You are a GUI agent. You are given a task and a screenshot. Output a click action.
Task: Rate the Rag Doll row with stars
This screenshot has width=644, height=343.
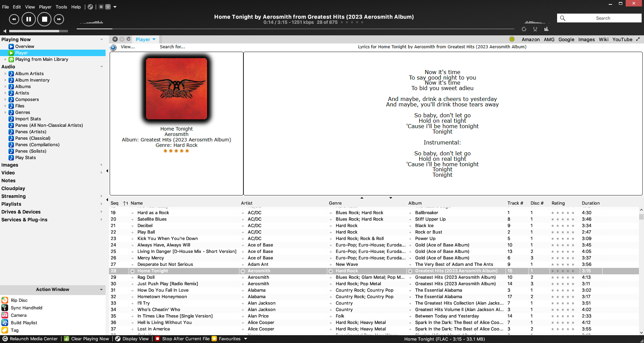point(563,277)
